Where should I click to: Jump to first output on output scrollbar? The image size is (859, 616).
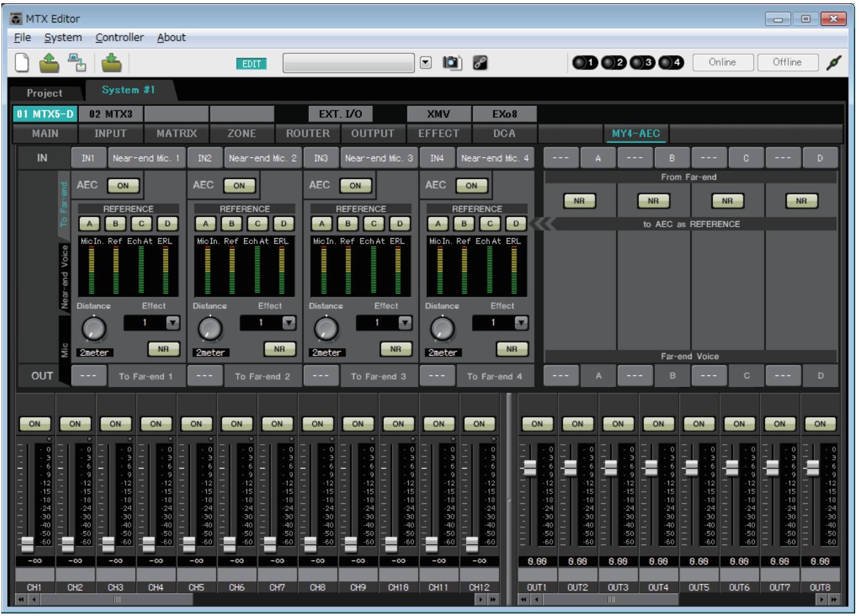[x=524, y=600]
